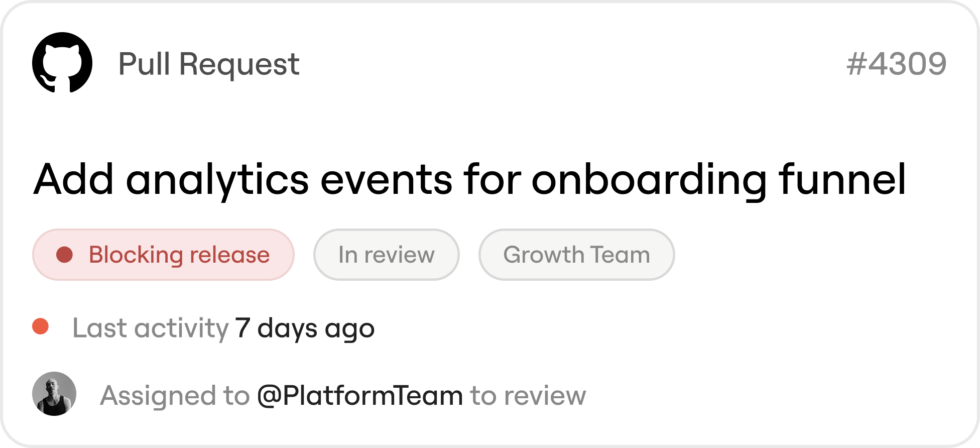Click the 'Assigned to' text
The image size is (980, 448).
(x=175, y=396)
